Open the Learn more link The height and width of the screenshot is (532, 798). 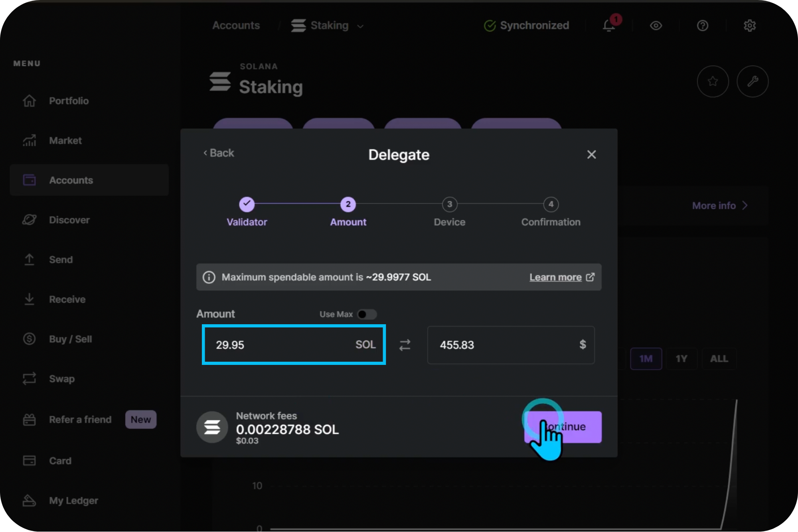555,277
